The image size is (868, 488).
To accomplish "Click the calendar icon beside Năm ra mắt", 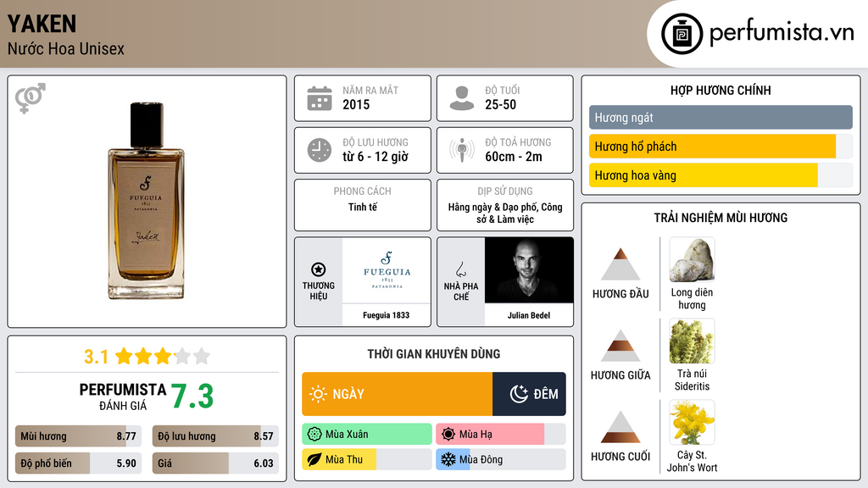I will tap(320, 98).
